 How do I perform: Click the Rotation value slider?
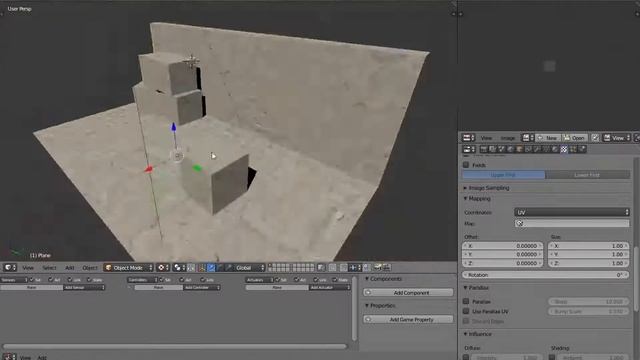pos(545,275)
